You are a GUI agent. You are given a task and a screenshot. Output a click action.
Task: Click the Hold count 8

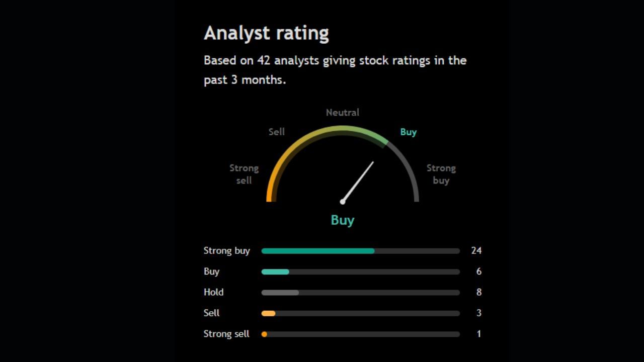coord(478,292)
